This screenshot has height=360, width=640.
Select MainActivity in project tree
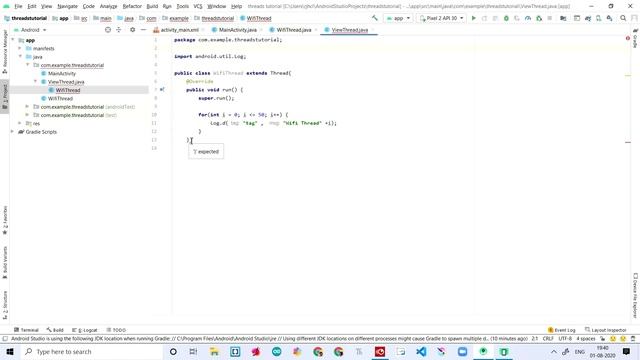pyautogui.click(x=62, y=73)
